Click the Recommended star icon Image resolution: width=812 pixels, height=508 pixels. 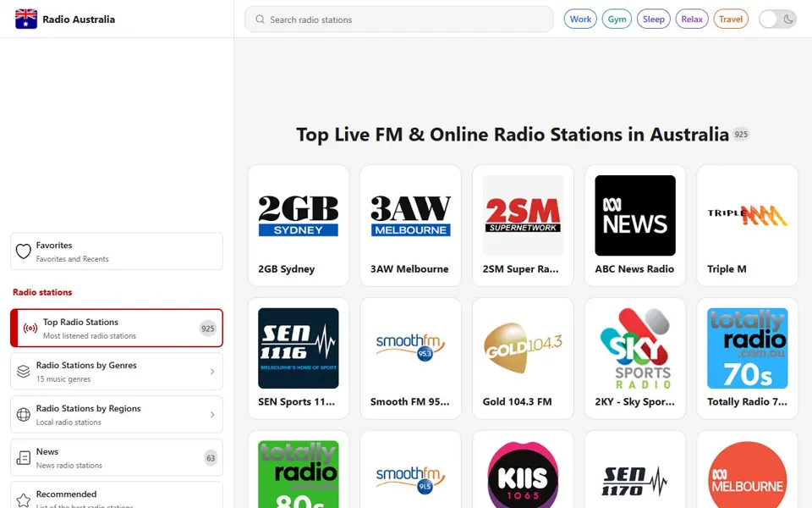coord(24,500)
